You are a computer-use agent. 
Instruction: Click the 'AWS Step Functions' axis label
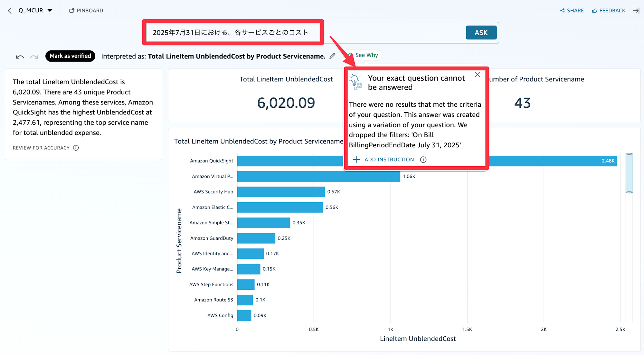(x=211, y=284)
